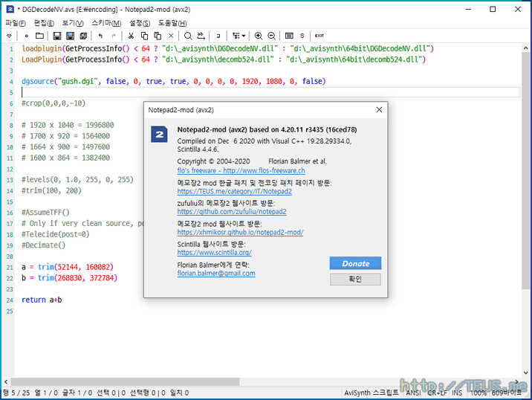This screenshot has height=400, width=532.
Task: Click the horizontal scrollbar left arrow
Action: click(x=5, y=381)
